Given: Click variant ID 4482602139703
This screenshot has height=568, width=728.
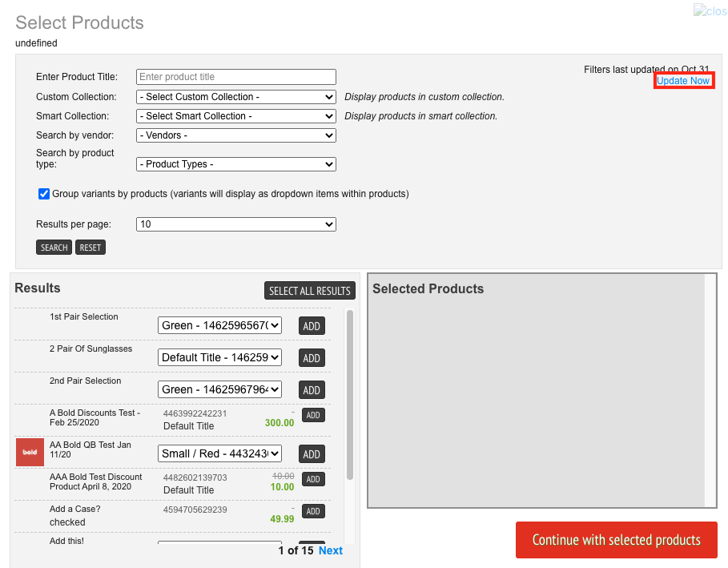Looking at the screenshot, I should click(x=195, y=478).
